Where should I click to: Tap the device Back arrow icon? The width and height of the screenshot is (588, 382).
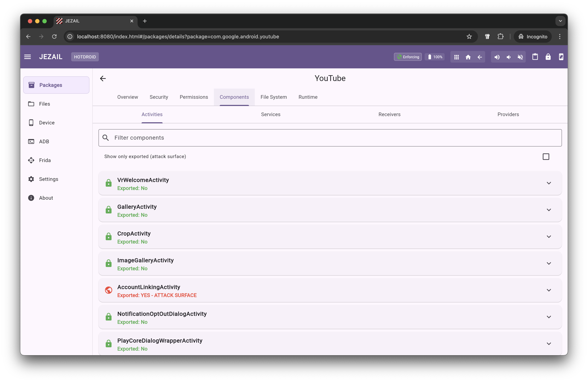[479, 57]
